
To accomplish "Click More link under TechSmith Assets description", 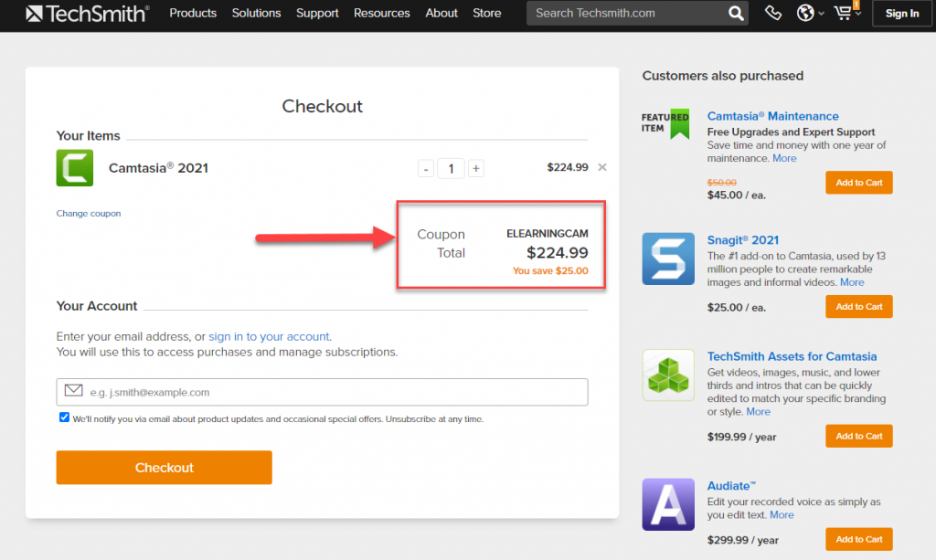I will pyautogui.click(x=758, y=412).
